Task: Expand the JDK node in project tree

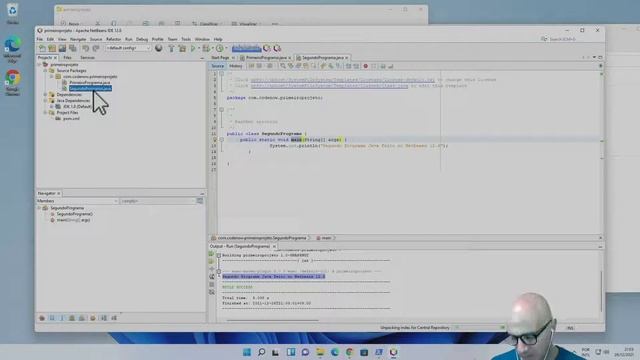Action: (x=52, y=107)
